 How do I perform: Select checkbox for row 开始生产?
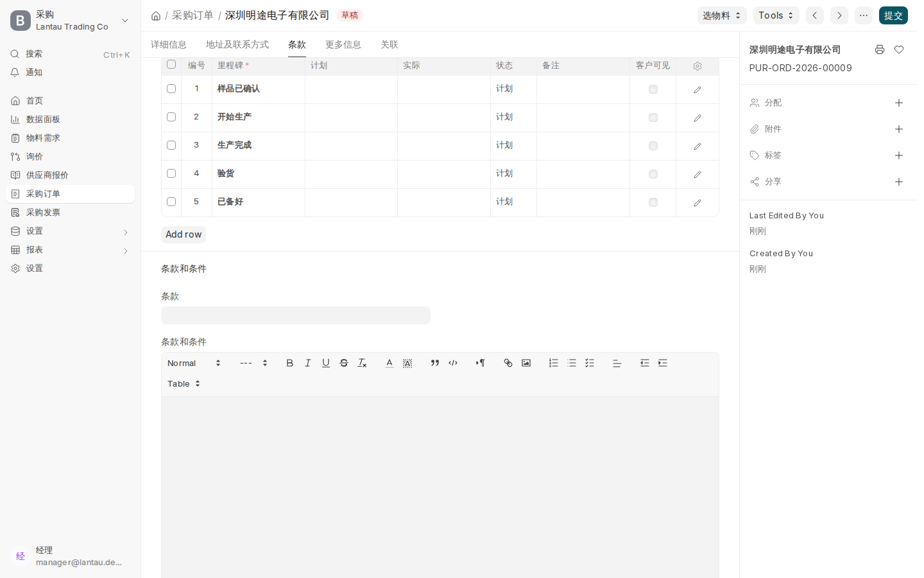click(171, 117)
